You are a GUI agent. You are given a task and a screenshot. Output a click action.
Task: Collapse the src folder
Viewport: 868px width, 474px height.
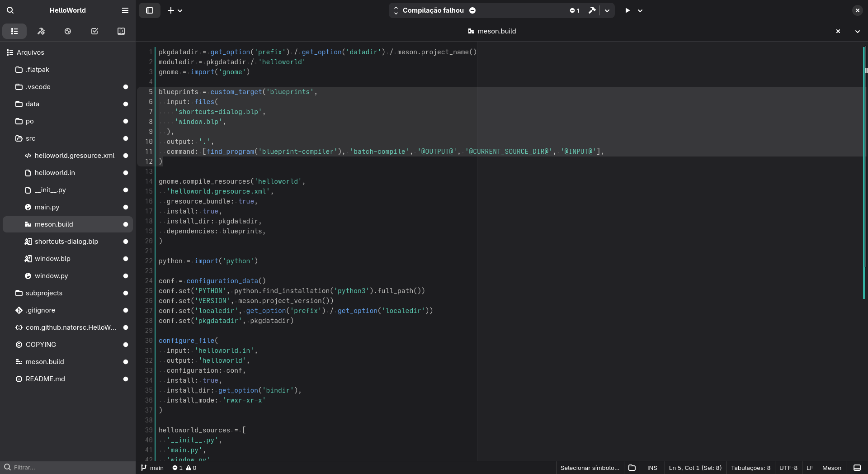[68, 138]
